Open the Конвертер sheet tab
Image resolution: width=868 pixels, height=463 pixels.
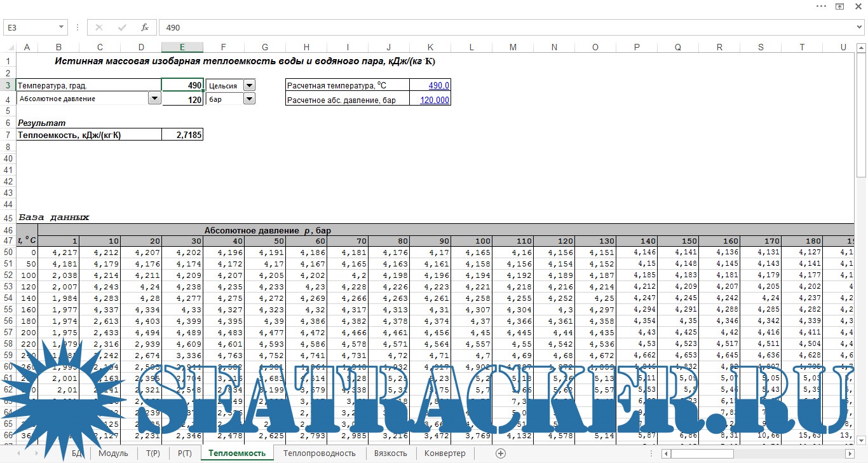tap(445, 453)
